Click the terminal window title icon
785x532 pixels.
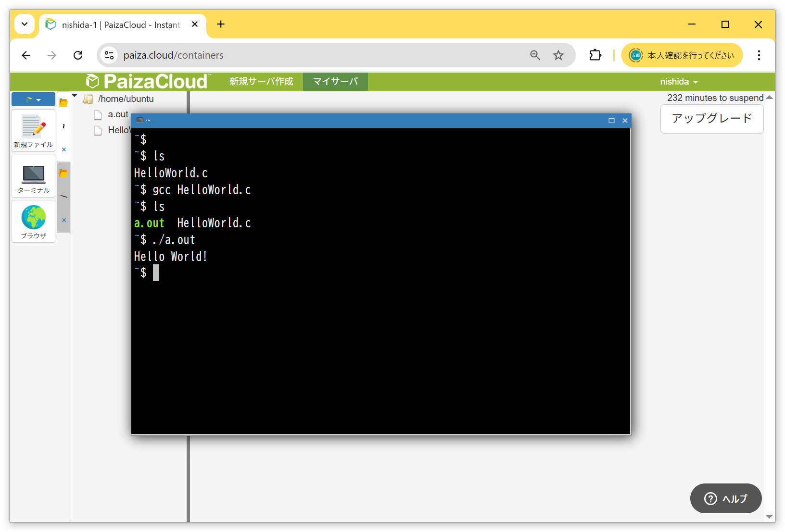coord(140,120)
